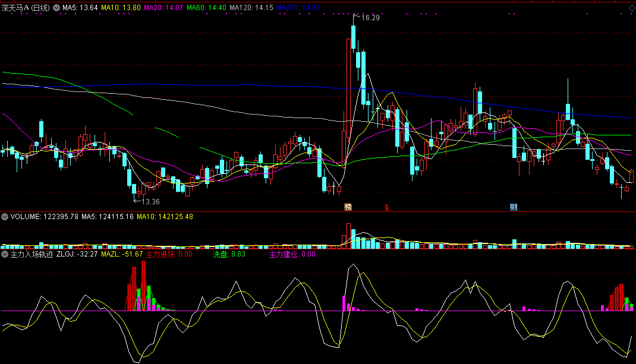Click the 主力建仓: 0.00 label

point(292,254)
